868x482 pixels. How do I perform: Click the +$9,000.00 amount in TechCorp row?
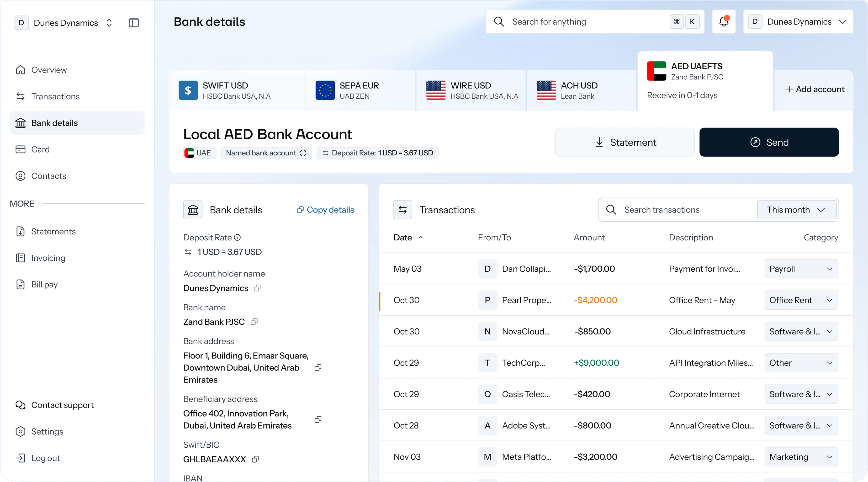pyautogui.click(x=596, y=363)
